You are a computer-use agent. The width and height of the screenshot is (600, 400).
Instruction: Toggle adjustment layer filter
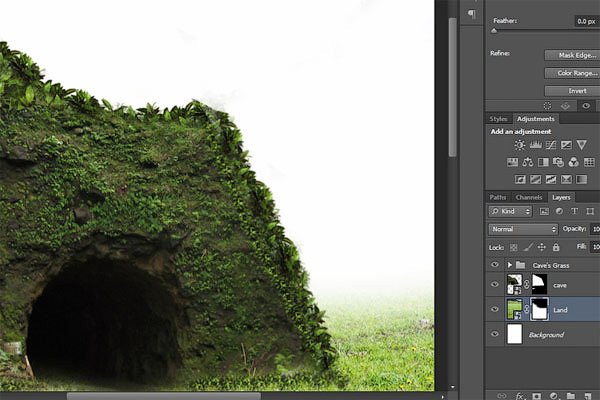pos(559,211)
